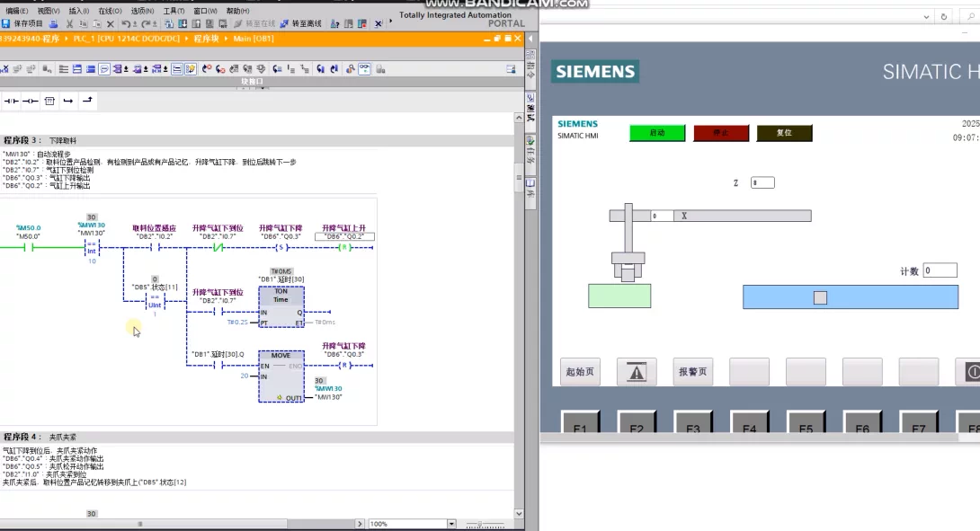Screen dimensions: 980x531
Task: Expand the toolbar overflow arrow
Action: pos(391,22)
